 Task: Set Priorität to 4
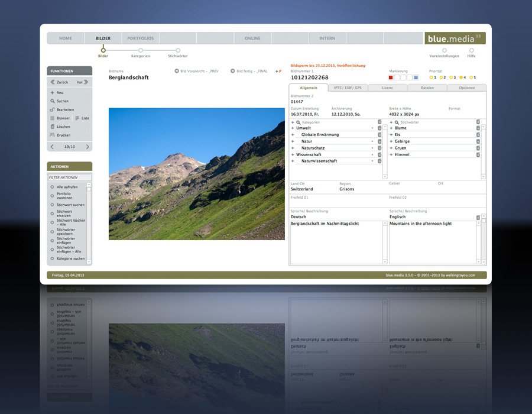point(461,77)
